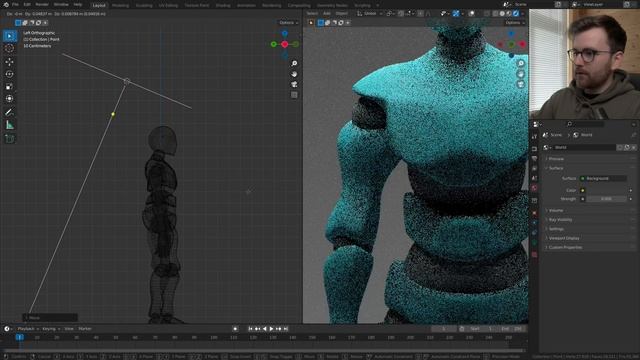The height and width of the screenshot is (360, 640).
Task: Collapse the Surface panel in World properties
Action: (x=590, y=168)
